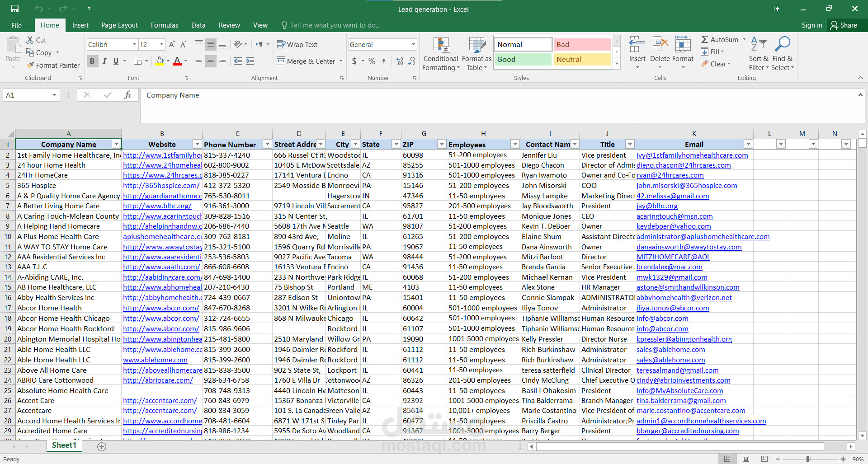Click the Increase Indent icon

point(250,61)
